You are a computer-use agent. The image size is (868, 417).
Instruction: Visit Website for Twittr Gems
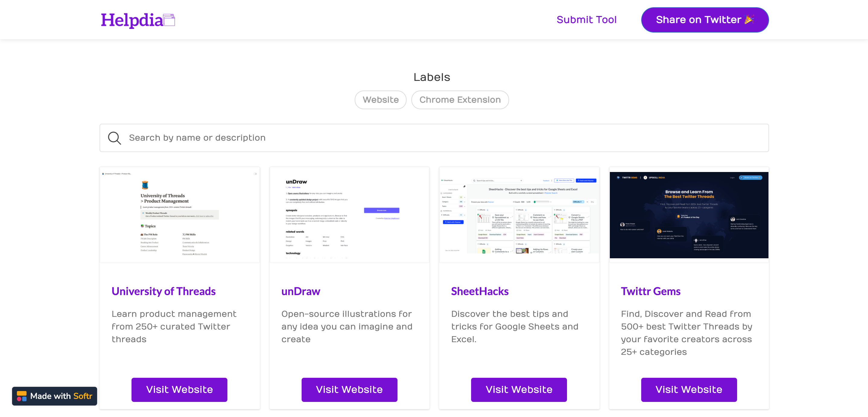689,390
